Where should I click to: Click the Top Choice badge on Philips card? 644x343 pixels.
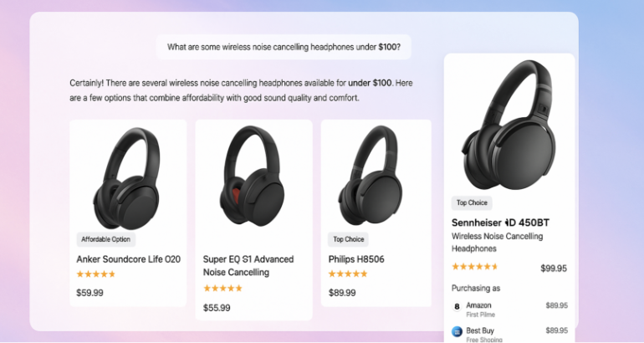click(348, 239)
